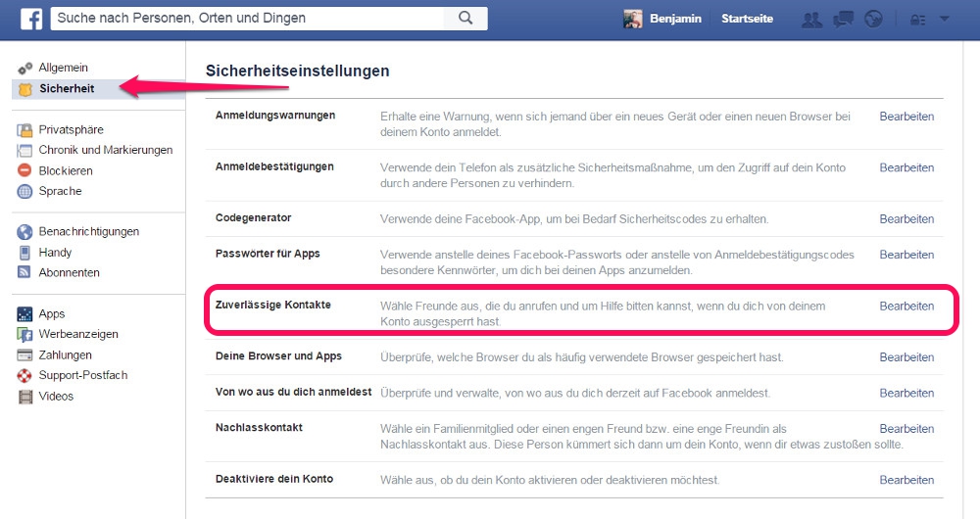Click the Zahlungen card icon
980x519 pixels.
point(24,354)
